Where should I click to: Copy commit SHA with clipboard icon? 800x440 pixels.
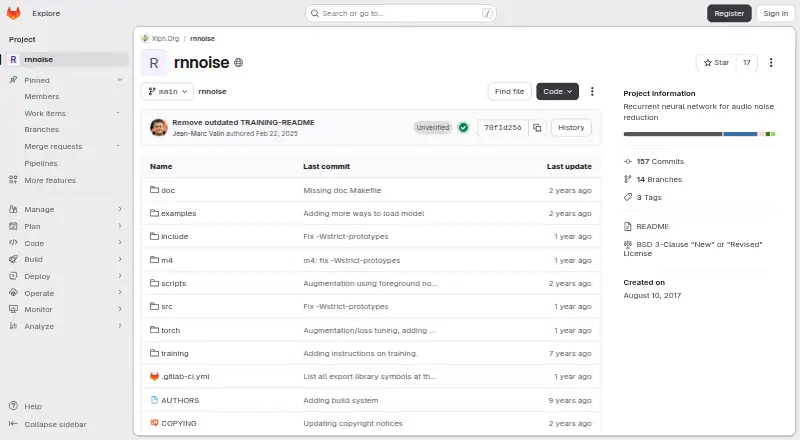pos(537,128)
